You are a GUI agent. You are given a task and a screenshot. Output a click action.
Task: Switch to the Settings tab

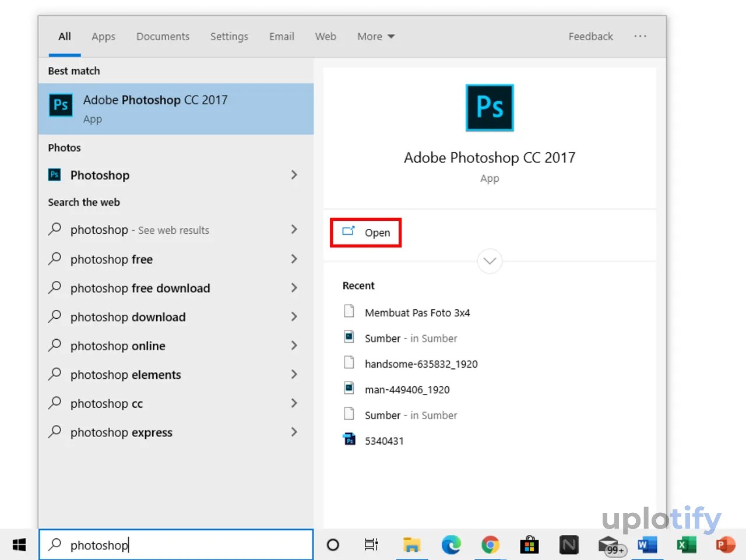click(x=229, y=36)
